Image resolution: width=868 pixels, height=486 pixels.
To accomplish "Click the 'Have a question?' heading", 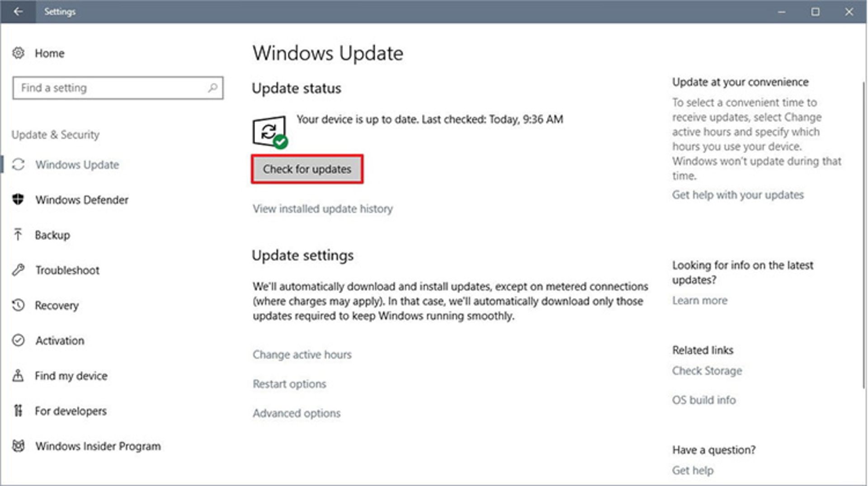I will (x=714, y=450).
